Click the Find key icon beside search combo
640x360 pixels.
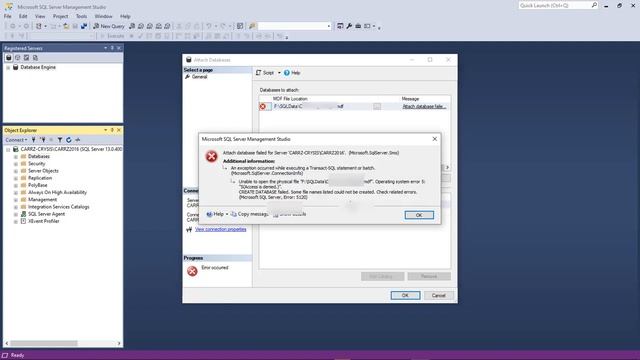[x=252, y=26]
